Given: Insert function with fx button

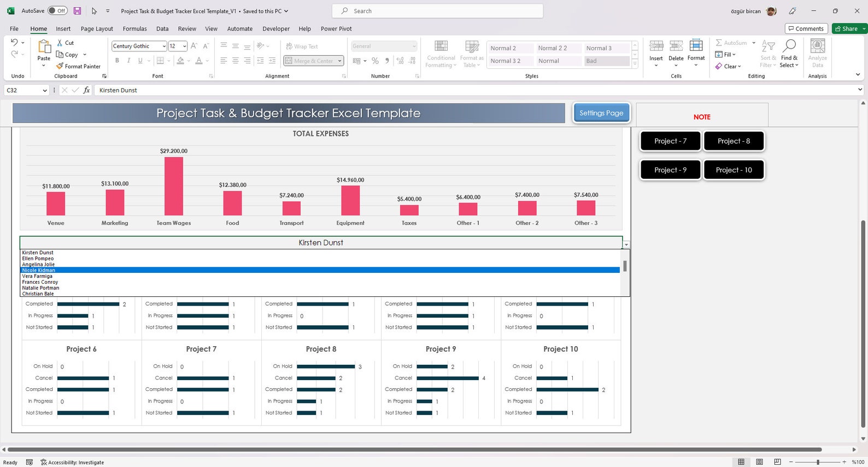Looking at the screenshot, I should [86, 90].
